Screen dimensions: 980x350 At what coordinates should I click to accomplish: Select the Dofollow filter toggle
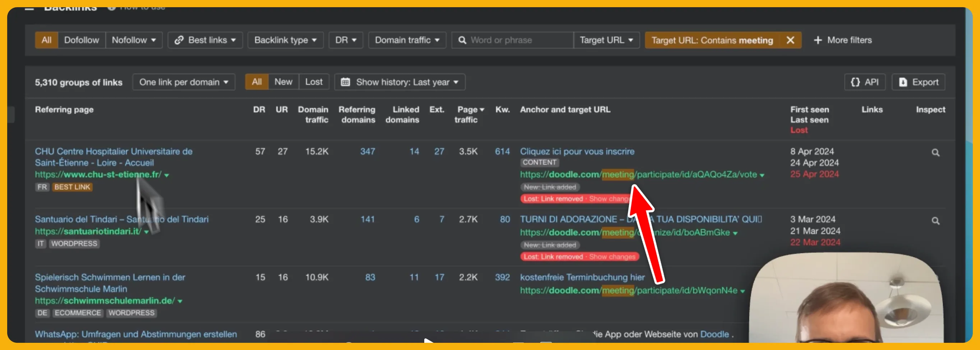(82, 40)
